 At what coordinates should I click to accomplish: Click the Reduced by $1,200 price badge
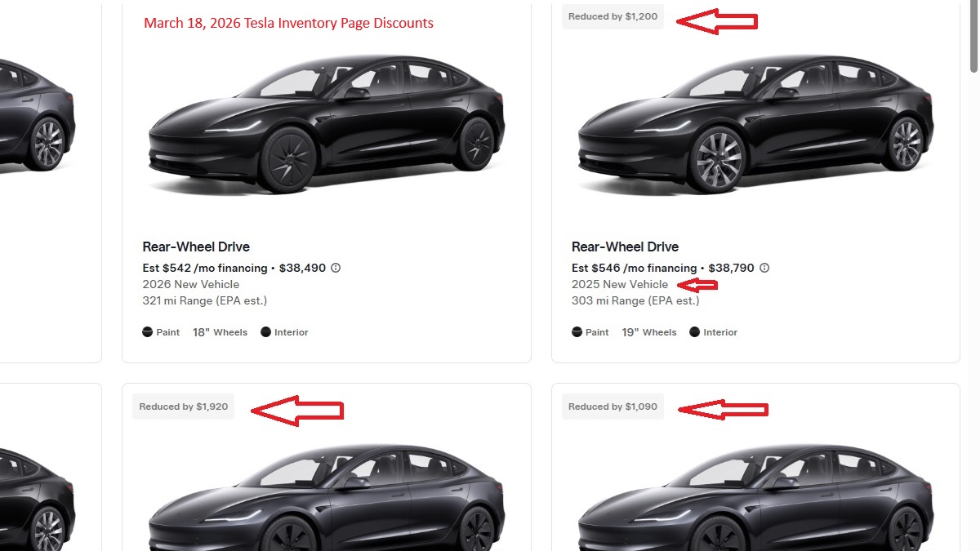[x=612, y=16]
